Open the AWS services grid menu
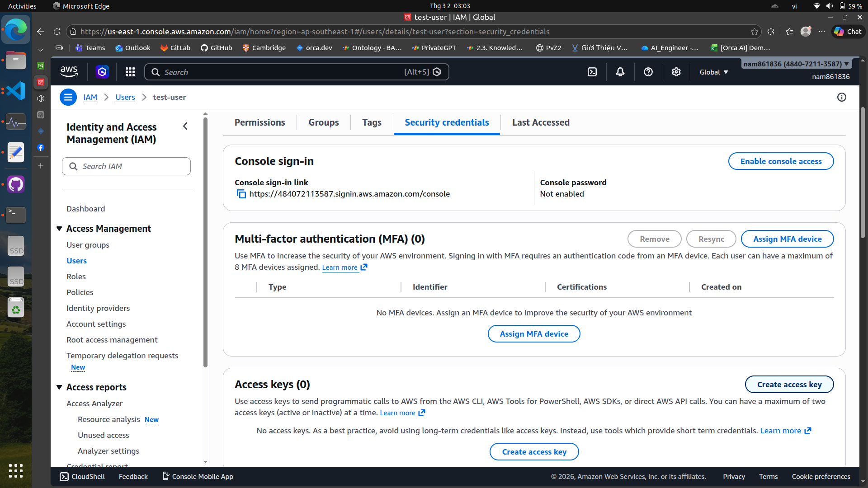 (130, 72)
